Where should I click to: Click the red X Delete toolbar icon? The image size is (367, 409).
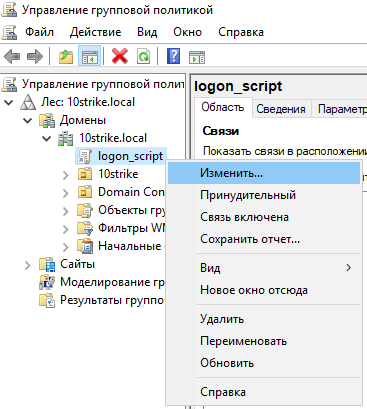pyautogui.click(x=120, y=56)
